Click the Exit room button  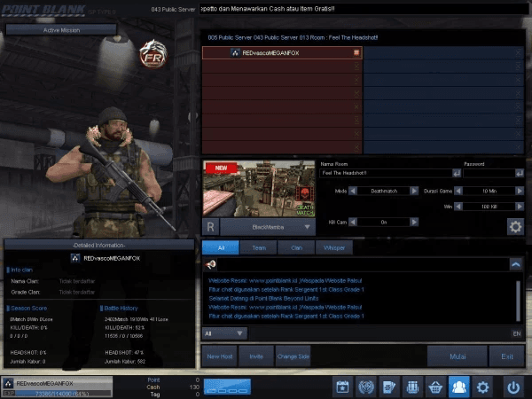pos(507,356)
